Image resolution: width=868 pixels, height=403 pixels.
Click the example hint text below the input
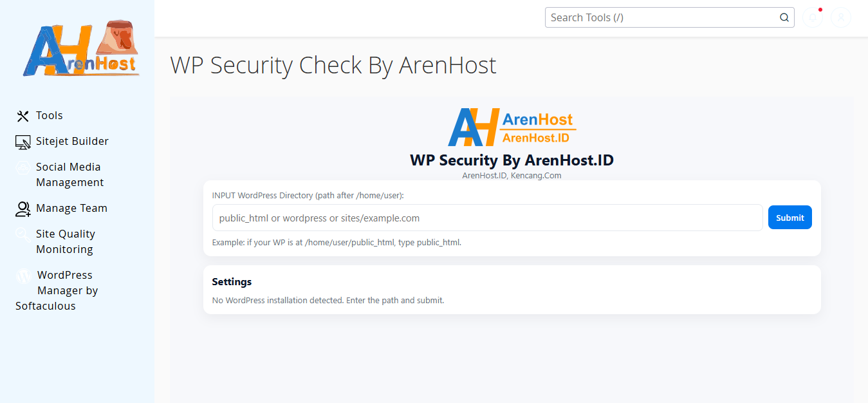tap(337, 243)
